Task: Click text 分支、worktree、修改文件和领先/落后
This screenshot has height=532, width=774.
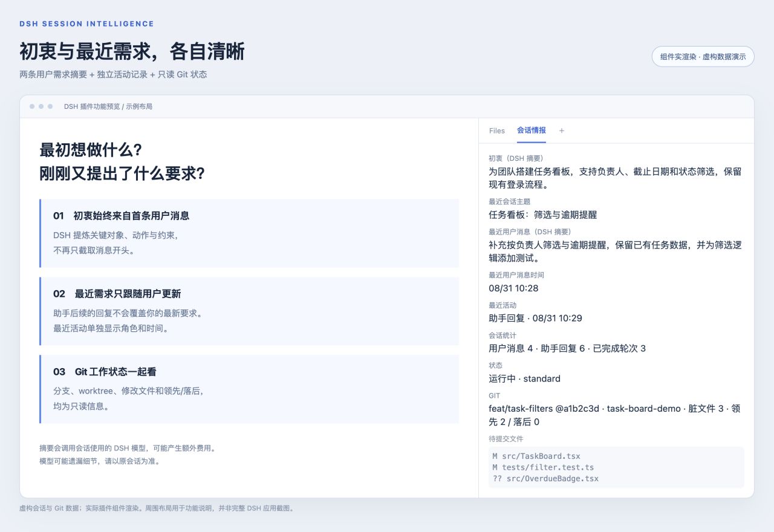Action: point(129,391)
